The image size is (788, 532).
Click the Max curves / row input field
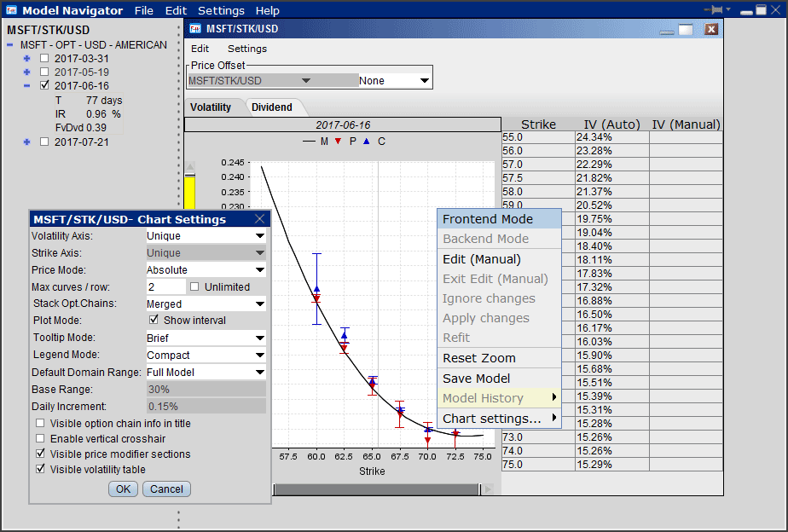point(165,286)
